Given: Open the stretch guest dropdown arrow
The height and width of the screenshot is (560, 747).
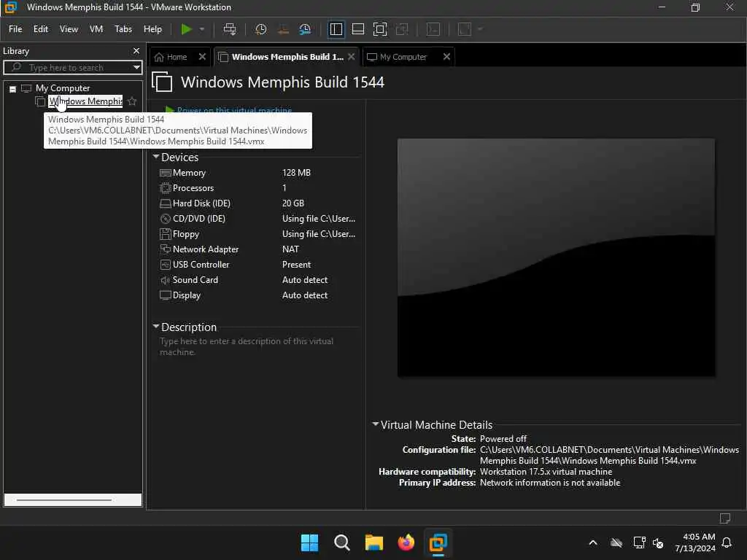Looking at the screenshot, I should point(480,29).
